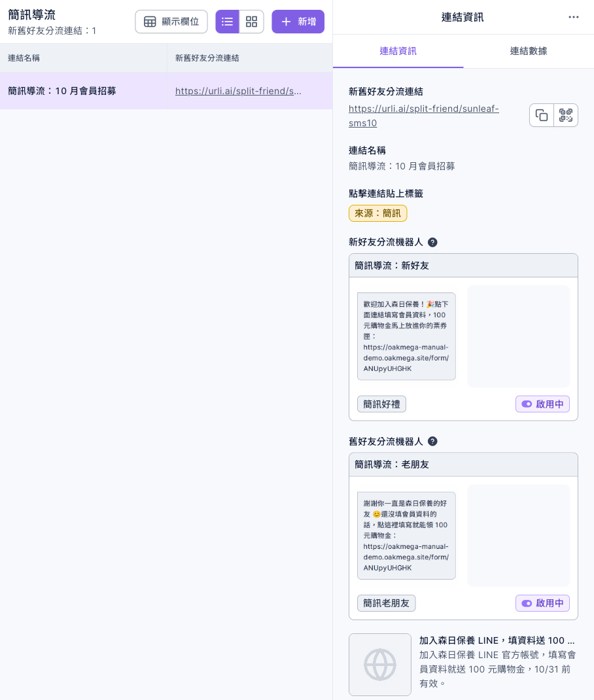
Task: Switch to grid view layout
Action: pyautogui.click(x=252, y=22)
